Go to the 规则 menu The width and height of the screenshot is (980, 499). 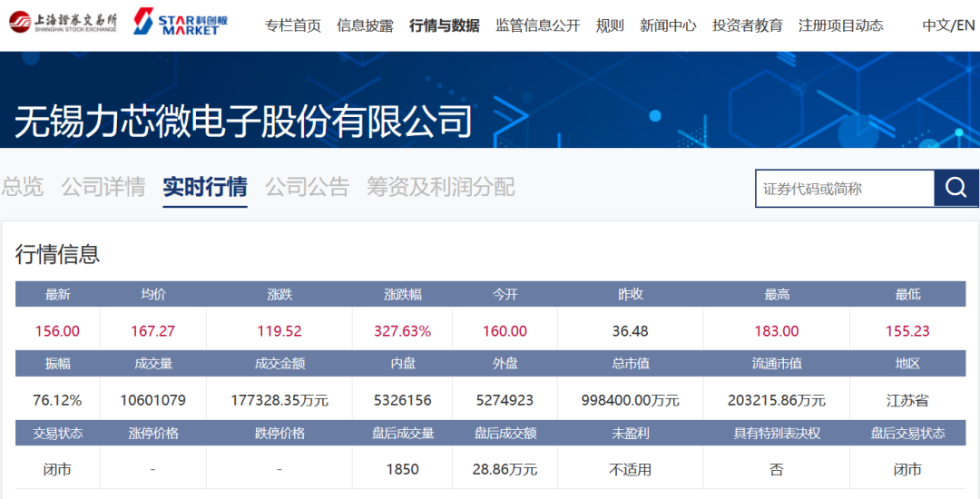[610, 25]
